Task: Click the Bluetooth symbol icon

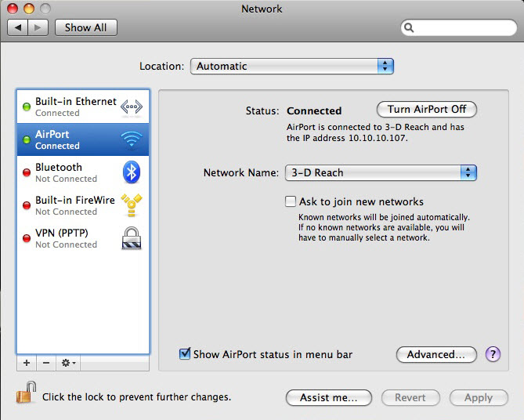Action: tap(131, 172)
